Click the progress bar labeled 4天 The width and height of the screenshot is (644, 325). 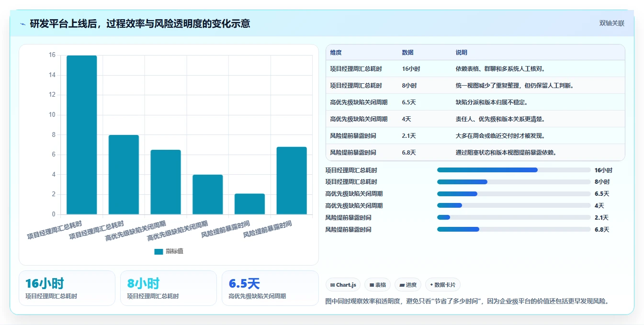[x=514, y=205]
